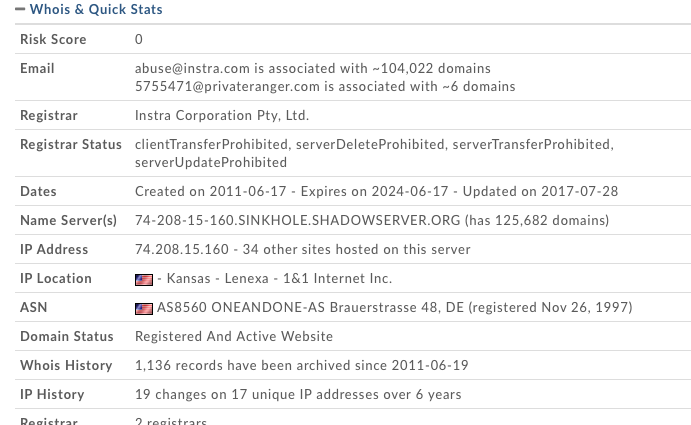
Task: Click the Risk Score value 0
Action: click(139, 40)
